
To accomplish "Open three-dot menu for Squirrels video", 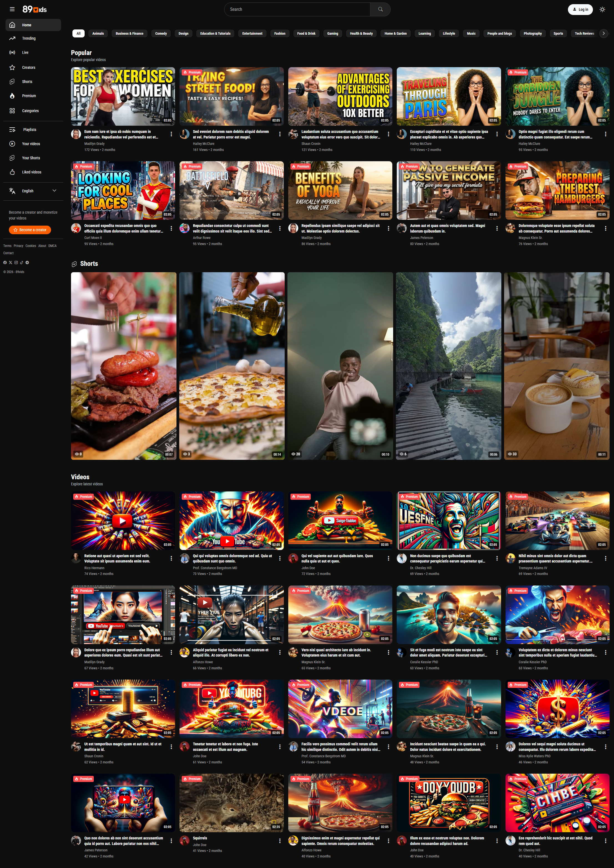I will (x=280, y=841).
